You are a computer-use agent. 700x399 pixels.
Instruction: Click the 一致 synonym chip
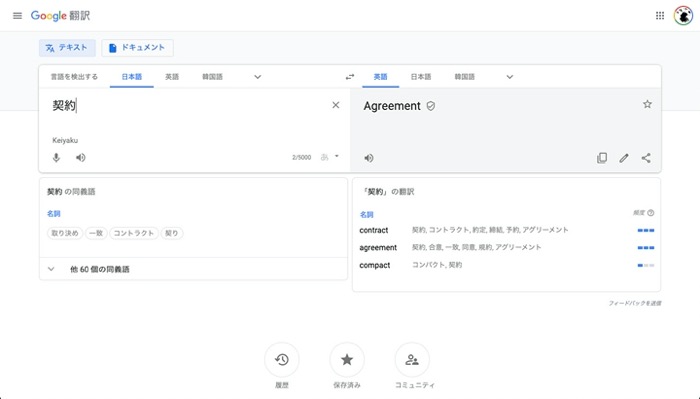point(96,233)
